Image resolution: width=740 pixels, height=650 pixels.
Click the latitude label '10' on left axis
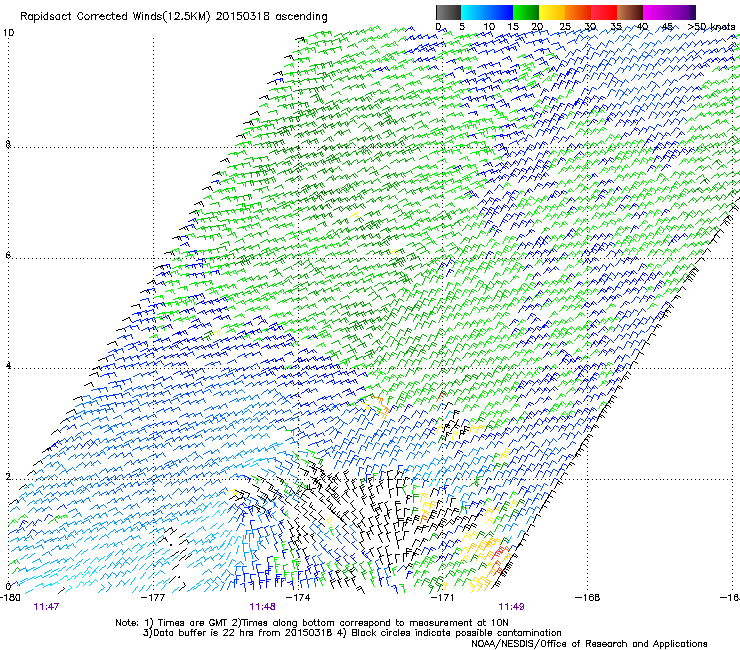8,33
